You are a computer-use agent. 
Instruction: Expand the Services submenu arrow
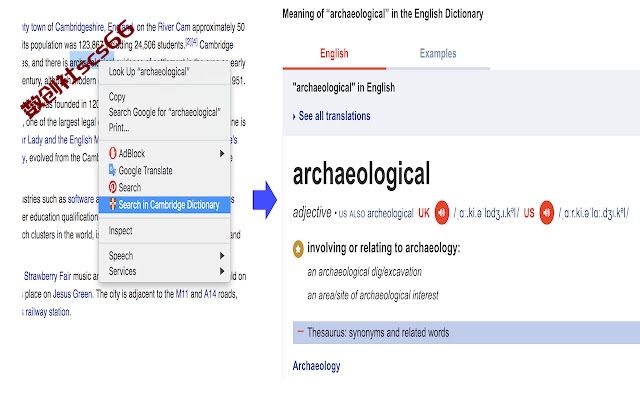pyautogui.click(x=222, y=271)
